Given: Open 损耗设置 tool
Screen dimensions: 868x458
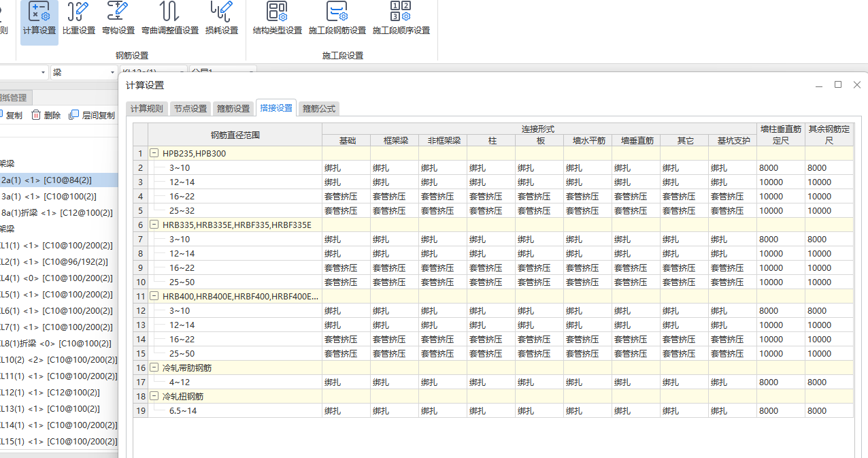Looking at the screenshot, I should pos(222,20).
